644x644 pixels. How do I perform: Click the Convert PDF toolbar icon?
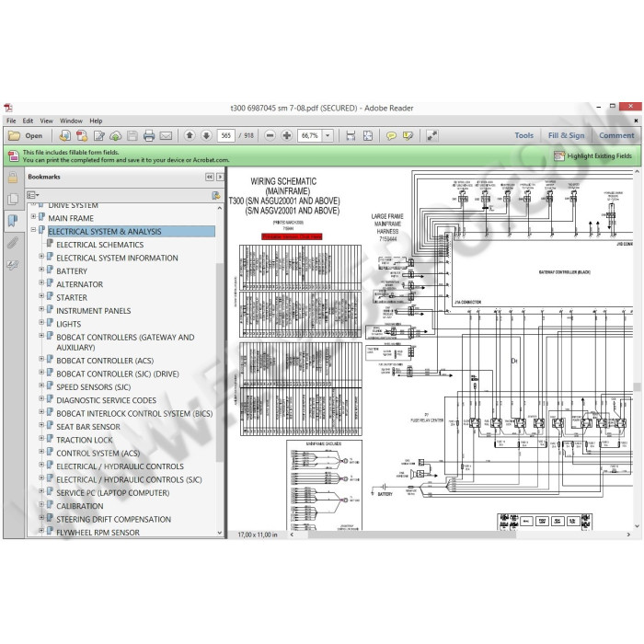tap(82, 135)
